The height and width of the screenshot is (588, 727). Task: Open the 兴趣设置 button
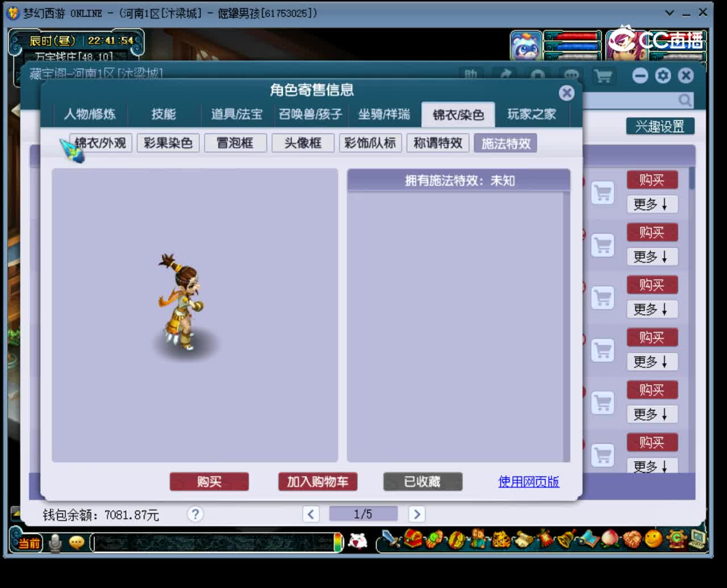tap(660, 126)
